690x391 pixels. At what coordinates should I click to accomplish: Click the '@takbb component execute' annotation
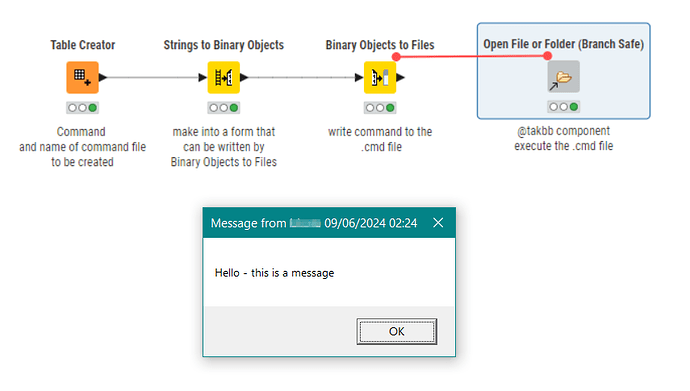563,138
